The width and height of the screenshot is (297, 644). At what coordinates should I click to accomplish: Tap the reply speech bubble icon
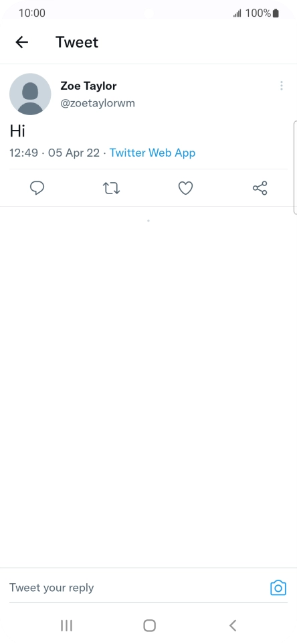[x=37, y=188]
